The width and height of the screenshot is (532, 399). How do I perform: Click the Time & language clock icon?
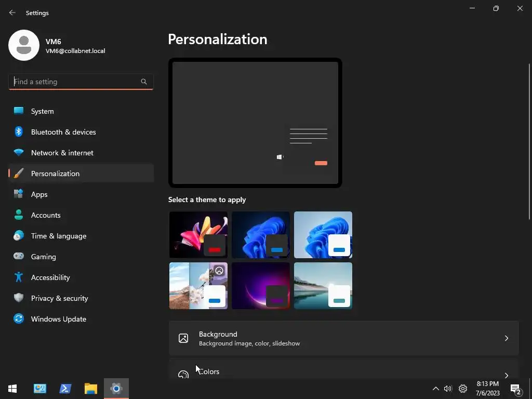point(19,235)
